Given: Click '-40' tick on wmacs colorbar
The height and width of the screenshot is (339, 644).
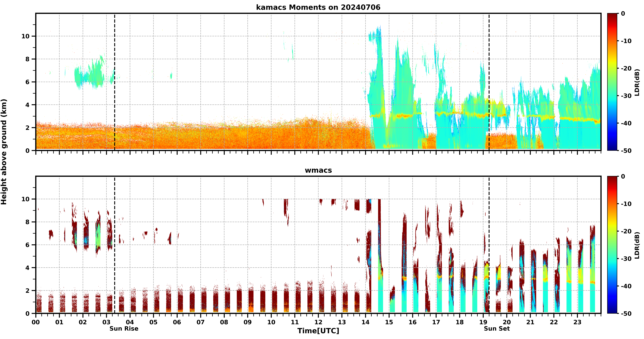Looking at the screenshot, I should point(626,286).
